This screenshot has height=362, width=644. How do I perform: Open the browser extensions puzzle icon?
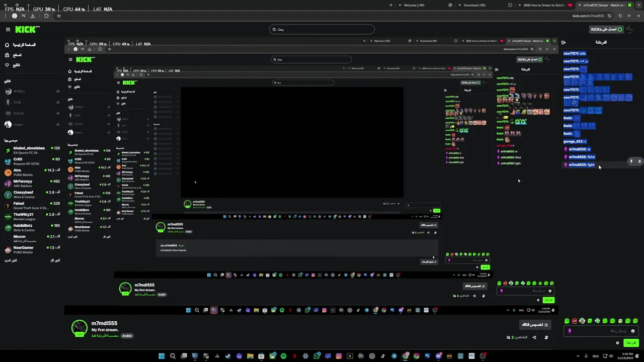pyautogui.click(x=46, y=16)
